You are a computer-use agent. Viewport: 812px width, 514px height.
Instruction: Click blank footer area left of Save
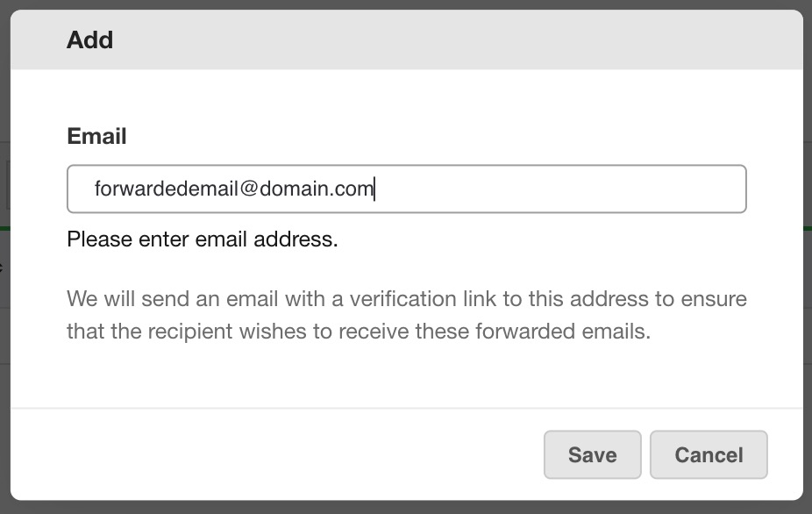pos(277,454)
